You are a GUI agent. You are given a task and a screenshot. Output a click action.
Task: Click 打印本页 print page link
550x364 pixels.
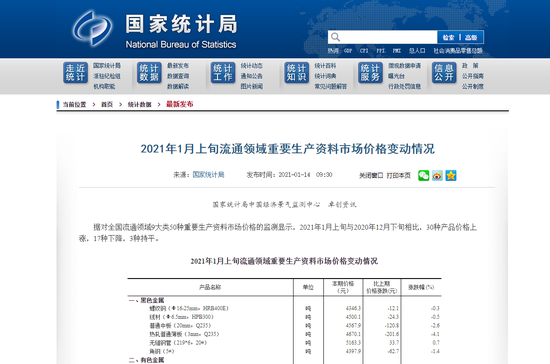pyautogui.click(x=398, y=175)
